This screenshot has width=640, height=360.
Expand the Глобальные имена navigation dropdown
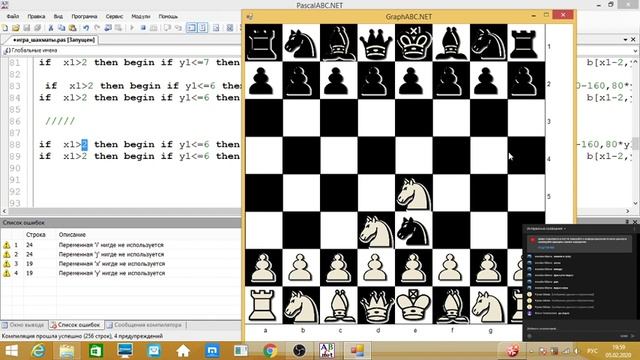636,51
